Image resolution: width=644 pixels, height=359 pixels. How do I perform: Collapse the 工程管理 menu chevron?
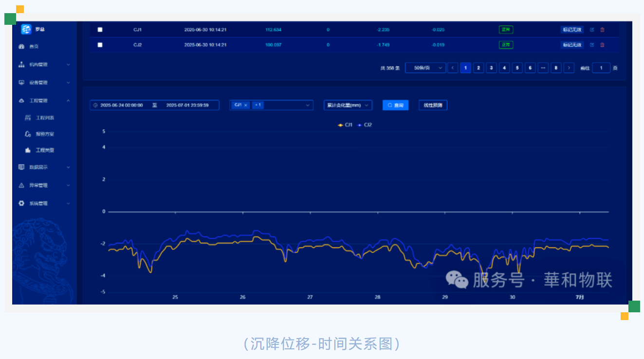(x=68, y=101)
